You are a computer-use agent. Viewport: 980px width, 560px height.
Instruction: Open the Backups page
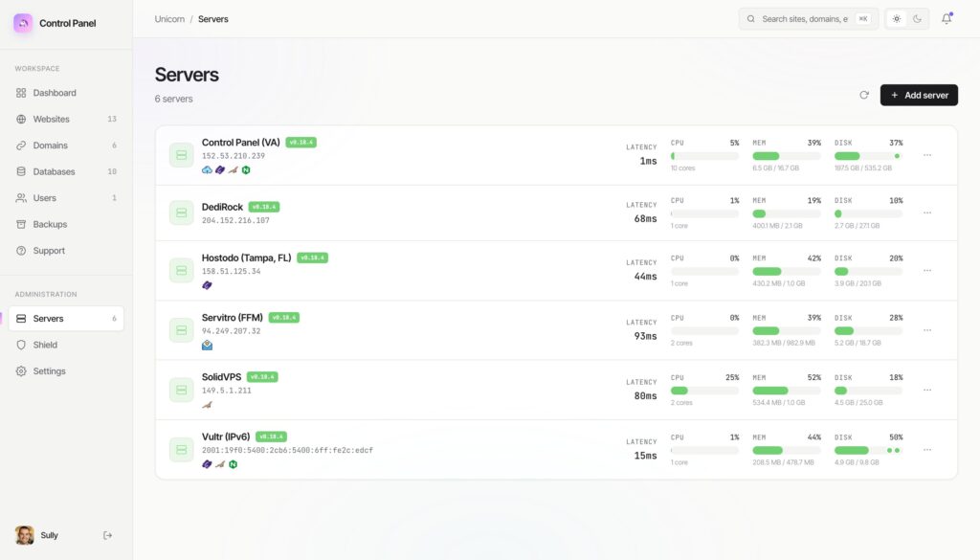coord(66,224)
